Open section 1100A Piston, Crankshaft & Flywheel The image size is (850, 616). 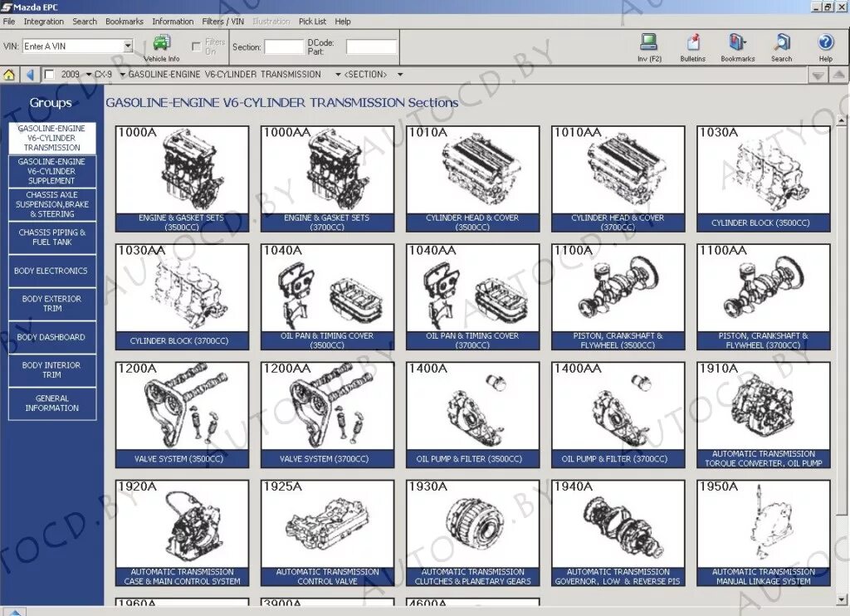(618, 296)
